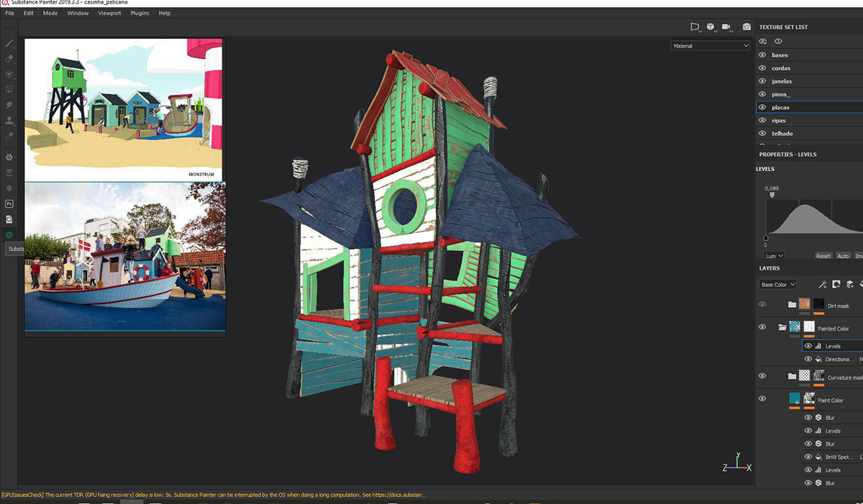Hide the telhado texture set

click(x=763, y=134)
